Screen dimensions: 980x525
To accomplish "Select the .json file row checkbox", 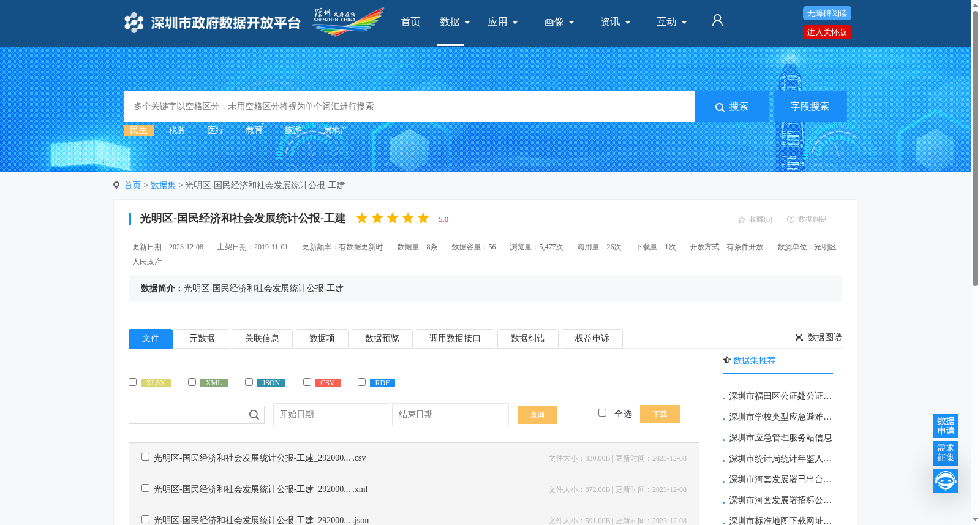I will (145, 519).
